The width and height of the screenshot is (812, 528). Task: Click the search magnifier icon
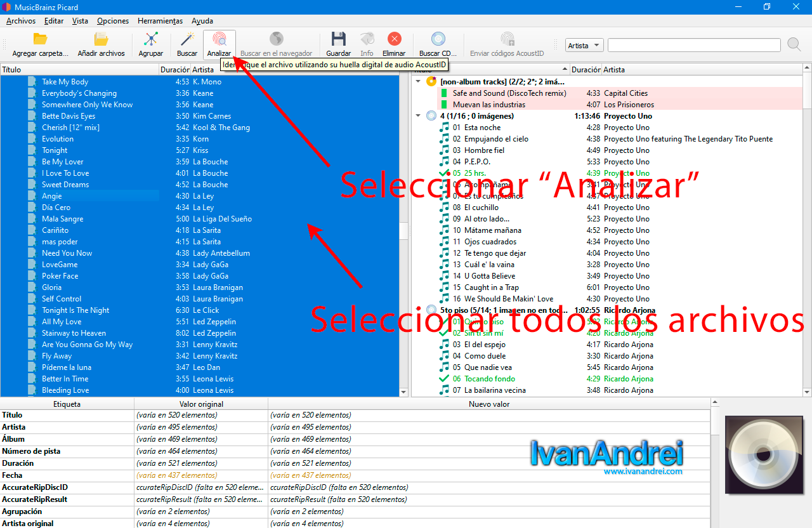point(794,44)
